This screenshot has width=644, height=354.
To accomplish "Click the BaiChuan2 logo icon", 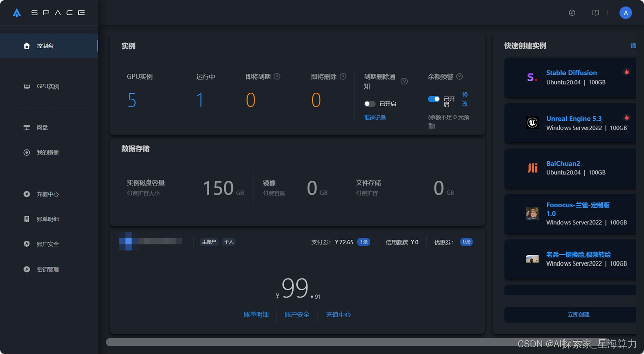I will [x=532, y=168].
